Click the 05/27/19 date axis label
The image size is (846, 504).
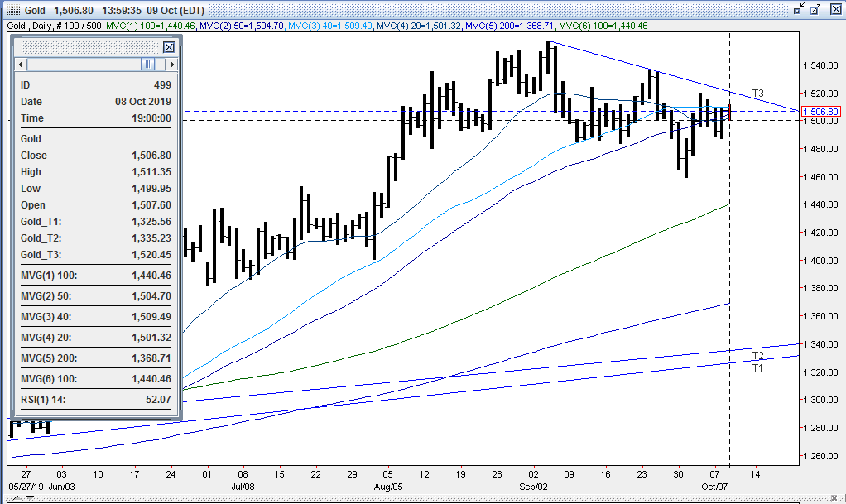[x=26, y=487]
